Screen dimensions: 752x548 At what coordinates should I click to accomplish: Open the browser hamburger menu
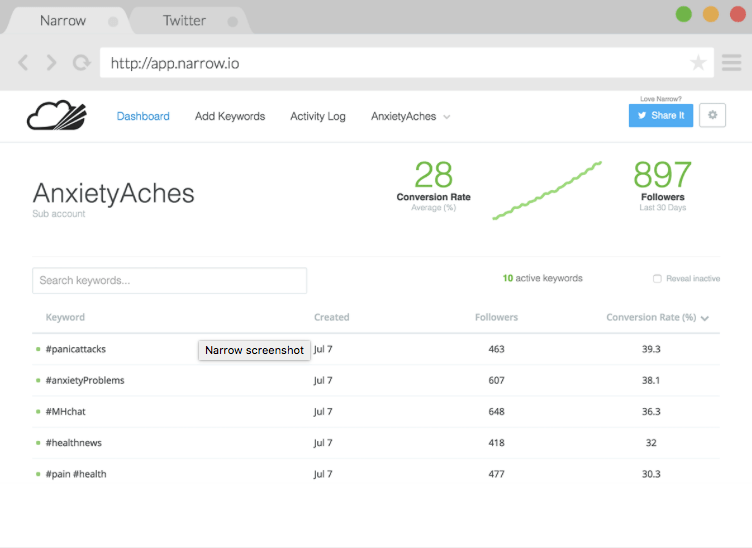pyautogui.click(x=731, y=62)
